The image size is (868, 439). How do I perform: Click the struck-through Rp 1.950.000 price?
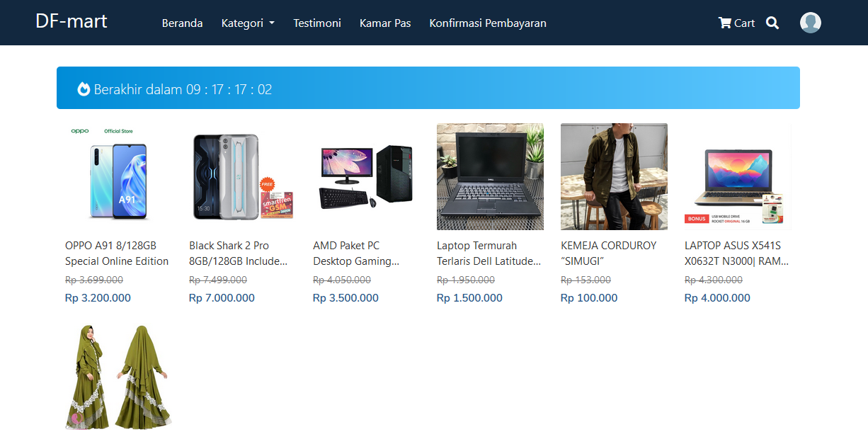pos(466,280)
